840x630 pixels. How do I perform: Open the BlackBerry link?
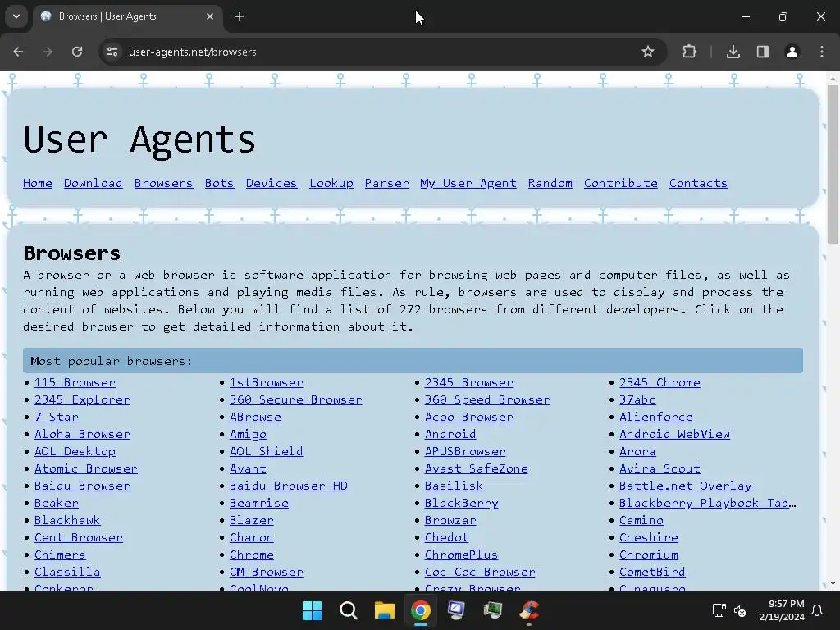click(461, 503)
